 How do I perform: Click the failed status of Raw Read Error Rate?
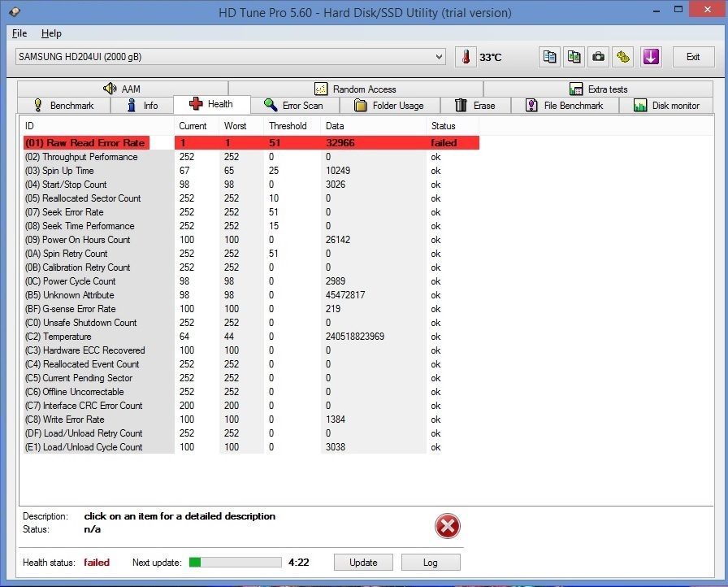coord(444,142)
